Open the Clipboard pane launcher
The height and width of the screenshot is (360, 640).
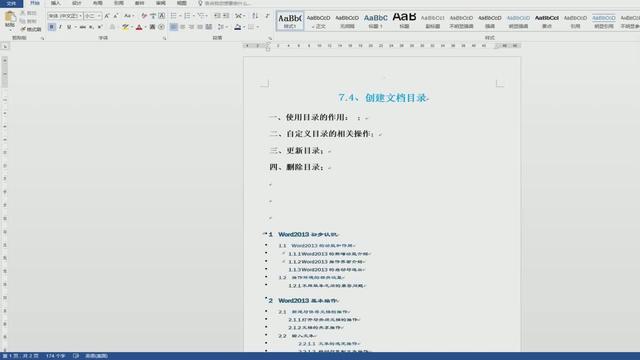pos(42,38)
